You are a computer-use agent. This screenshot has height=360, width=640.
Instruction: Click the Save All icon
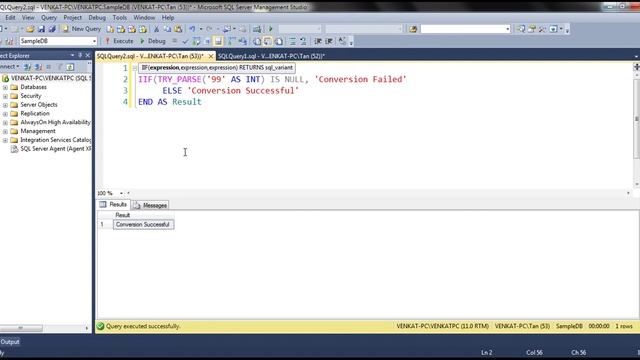pos(52,29)
